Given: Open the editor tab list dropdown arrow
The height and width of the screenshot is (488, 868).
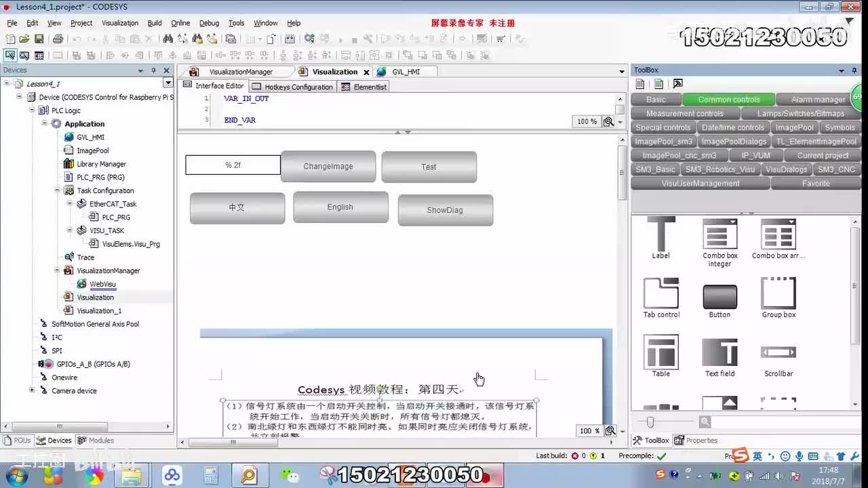Looking at the screenshot, I should 622,72.
